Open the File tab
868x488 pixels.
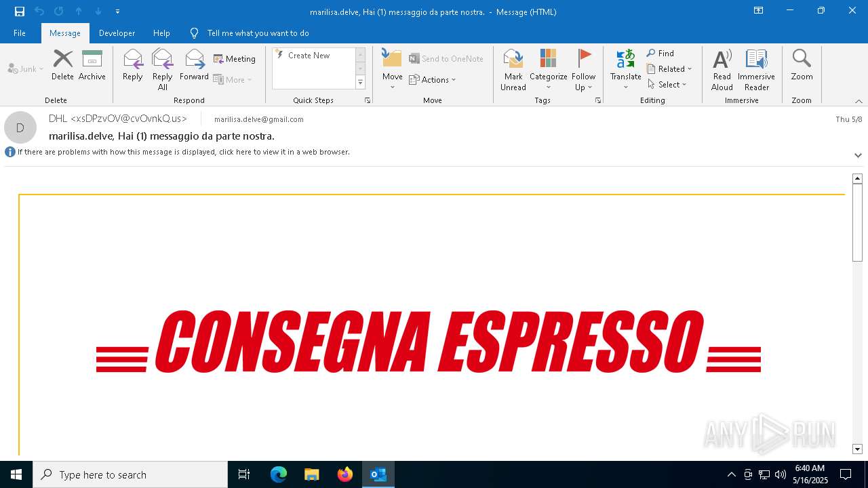20,33
